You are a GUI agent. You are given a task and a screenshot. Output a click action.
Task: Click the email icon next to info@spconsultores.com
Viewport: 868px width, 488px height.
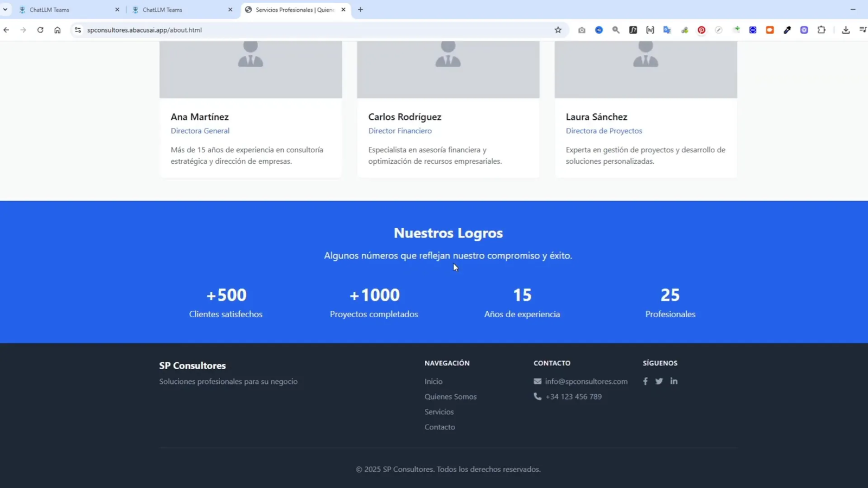tap(537, 381)
